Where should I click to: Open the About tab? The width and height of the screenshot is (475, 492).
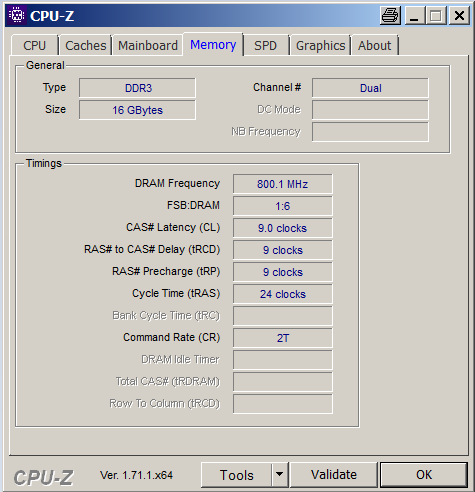tap(375, 46)
